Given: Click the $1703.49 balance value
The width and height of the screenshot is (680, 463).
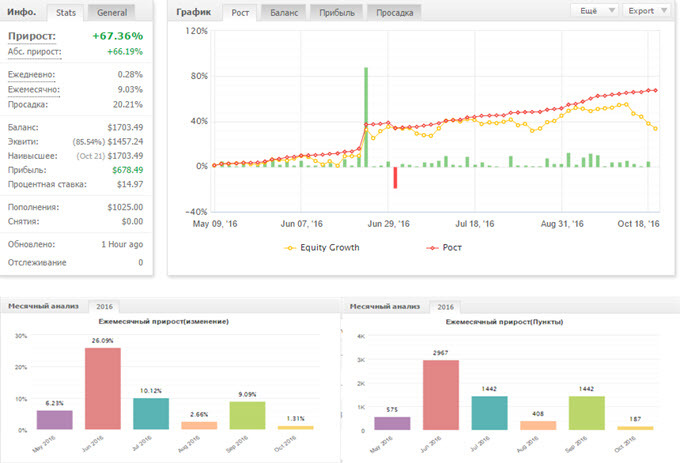Looking at the screenshot, I should (x=125, y=127).
